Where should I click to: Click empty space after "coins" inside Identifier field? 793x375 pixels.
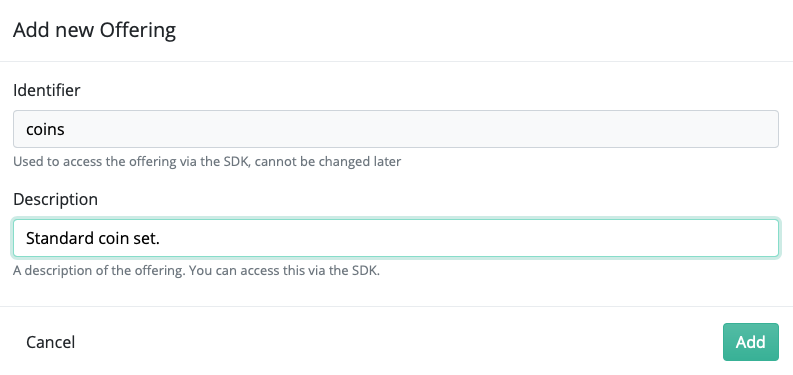(x=421, y=129)
